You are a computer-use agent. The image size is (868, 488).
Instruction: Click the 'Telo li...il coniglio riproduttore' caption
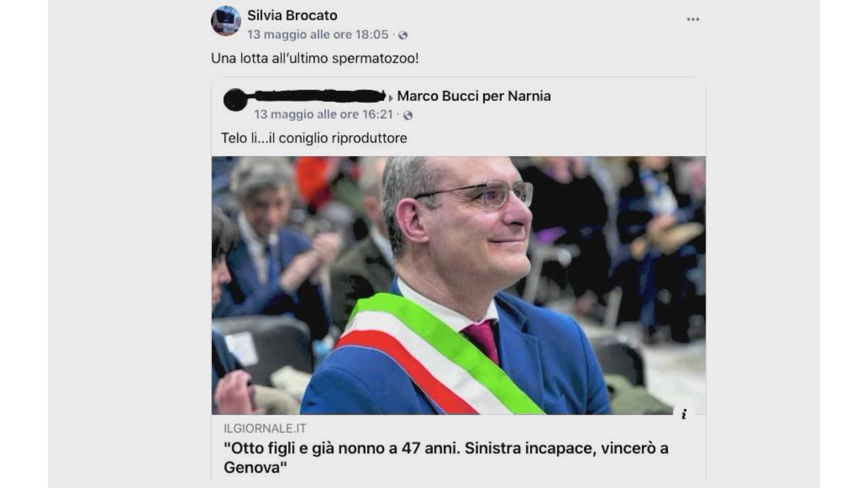coord(314,138)
